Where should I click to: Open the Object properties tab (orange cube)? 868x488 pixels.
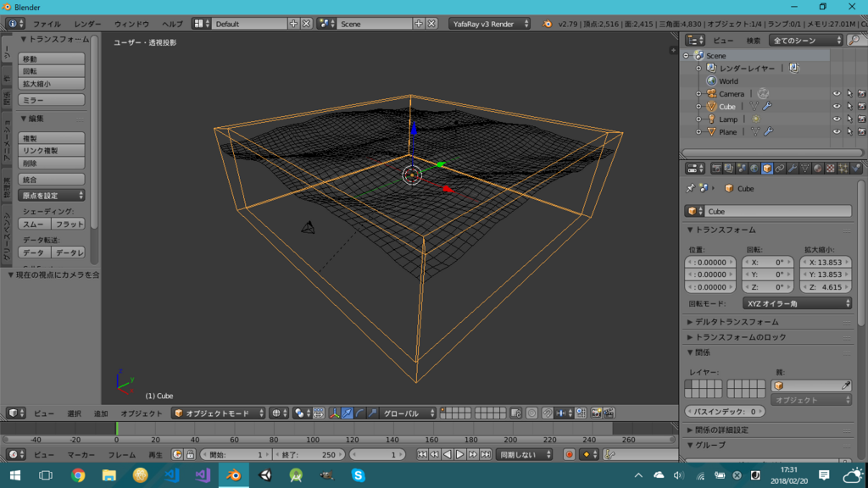[x=767, y=169]
